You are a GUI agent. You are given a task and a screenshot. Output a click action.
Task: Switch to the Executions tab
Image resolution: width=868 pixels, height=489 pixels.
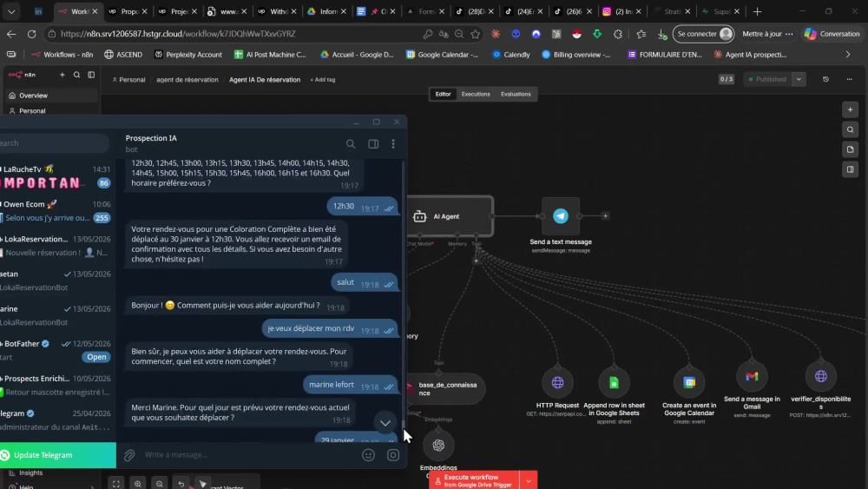click(476, 94)
